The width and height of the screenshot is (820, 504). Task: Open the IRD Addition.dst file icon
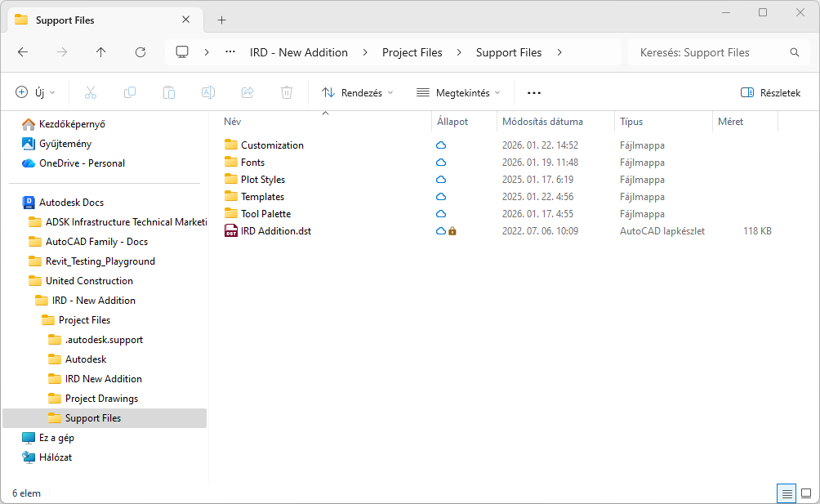point(230,230)
